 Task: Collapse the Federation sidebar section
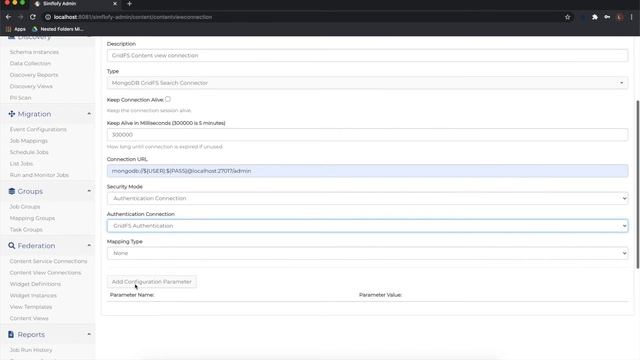click(x=89, y=245)
